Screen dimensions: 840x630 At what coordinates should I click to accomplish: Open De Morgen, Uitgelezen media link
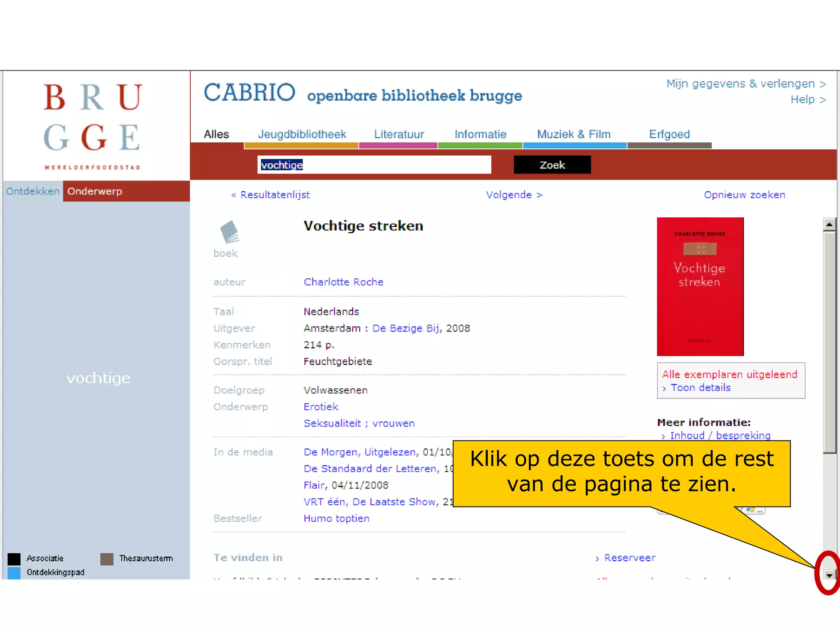click(359, 452)
